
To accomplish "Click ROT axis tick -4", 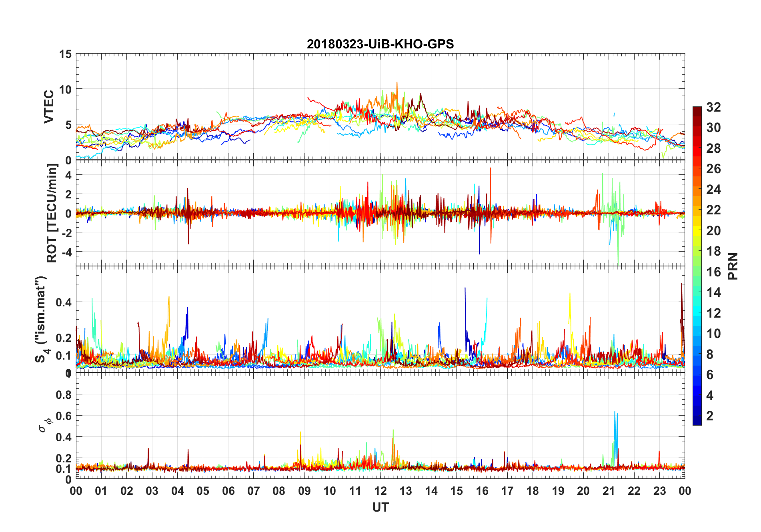I will click(x=66, y=252).
